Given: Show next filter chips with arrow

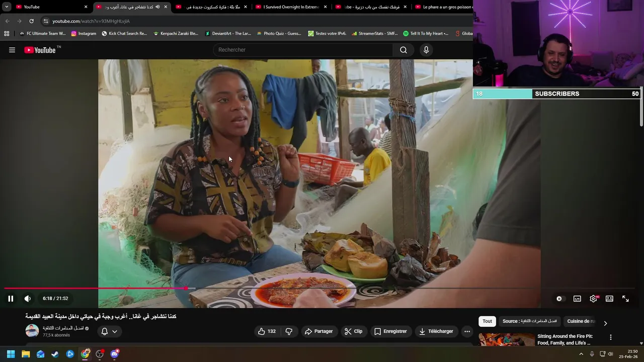Looking at the screenshot, I should click(605, 323).
